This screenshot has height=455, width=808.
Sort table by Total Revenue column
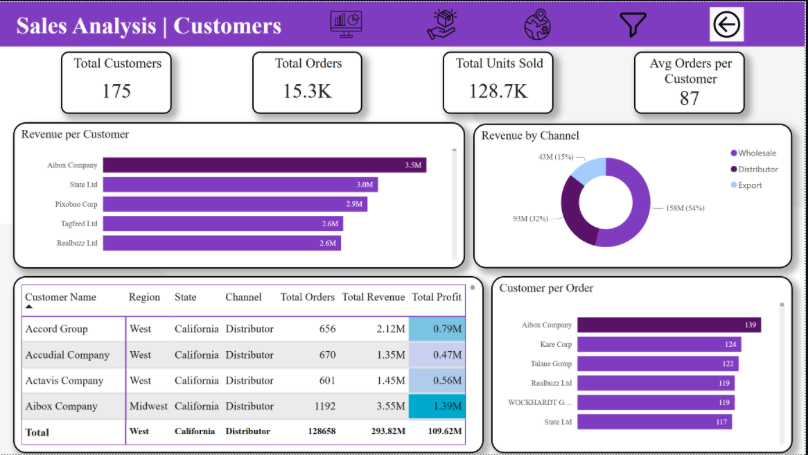point(373,297)
